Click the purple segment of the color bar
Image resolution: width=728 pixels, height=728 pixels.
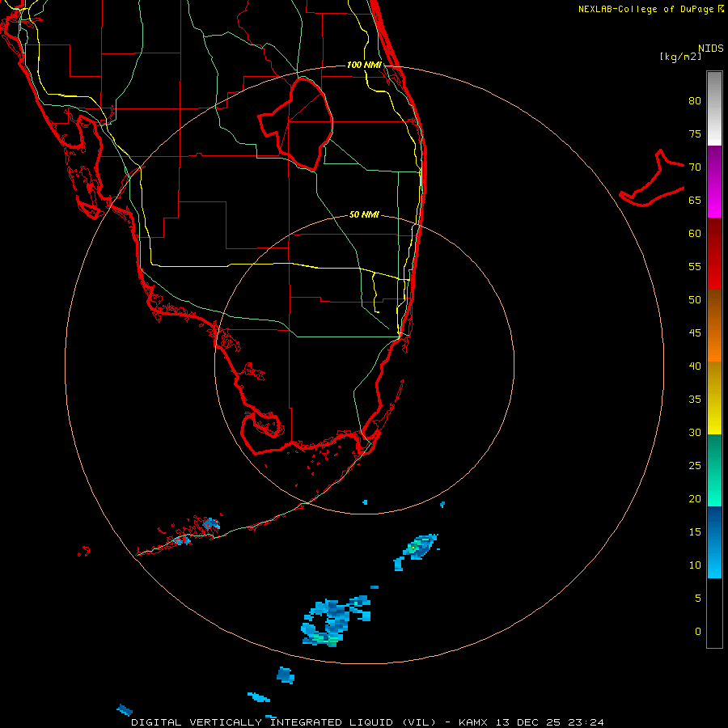coord(714,165)
